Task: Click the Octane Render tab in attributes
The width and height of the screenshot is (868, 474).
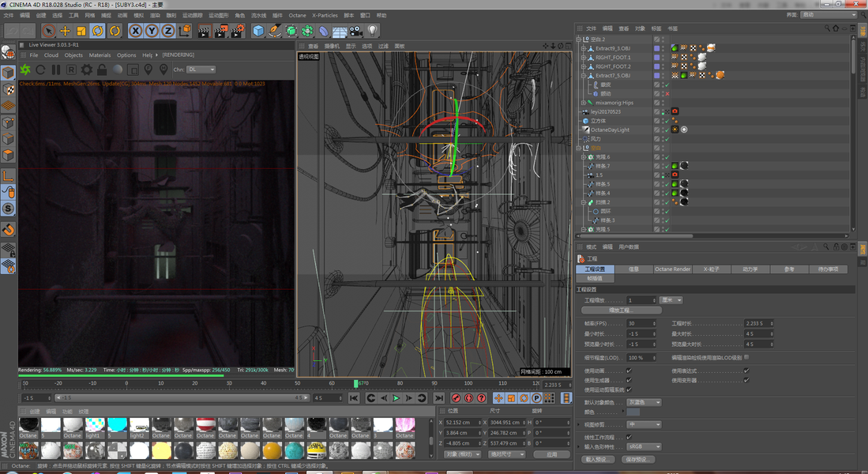Action: tap(673, 269)
